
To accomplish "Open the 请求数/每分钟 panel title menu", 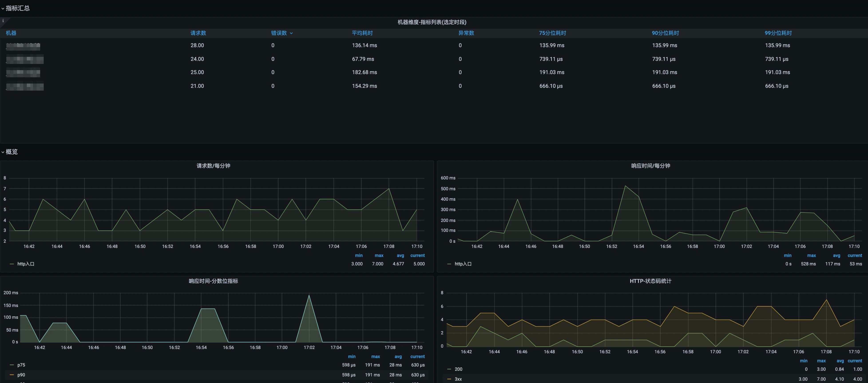I will (x=213, y=166).
